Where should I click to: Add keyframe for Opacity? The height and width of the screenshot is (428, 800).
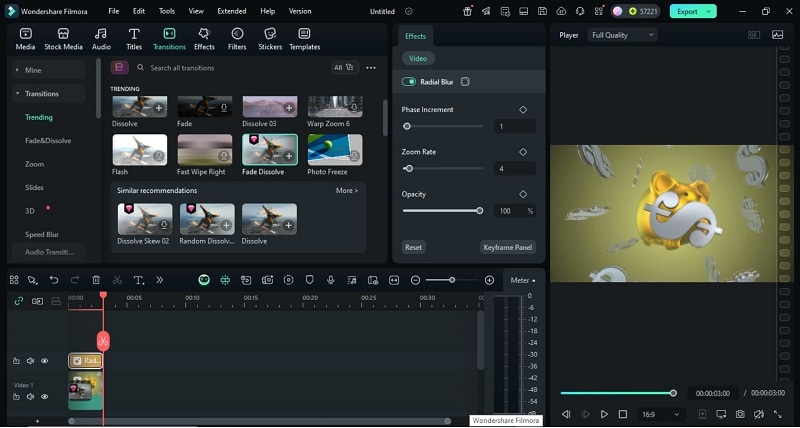coord(523,194)
